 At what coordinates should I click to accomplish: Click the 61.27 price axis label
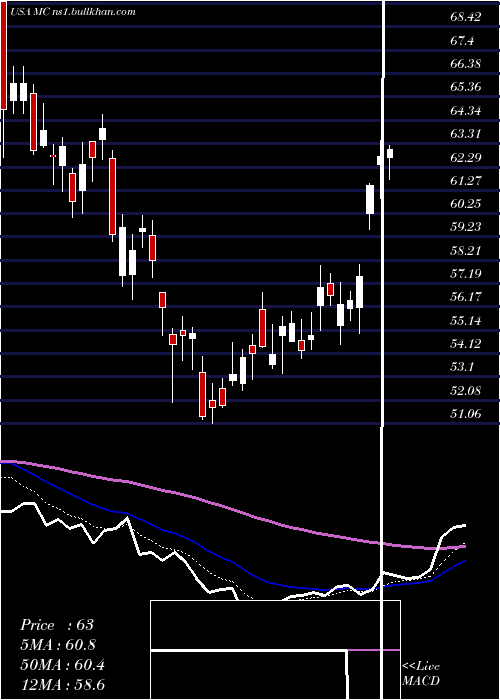(466, 180)
